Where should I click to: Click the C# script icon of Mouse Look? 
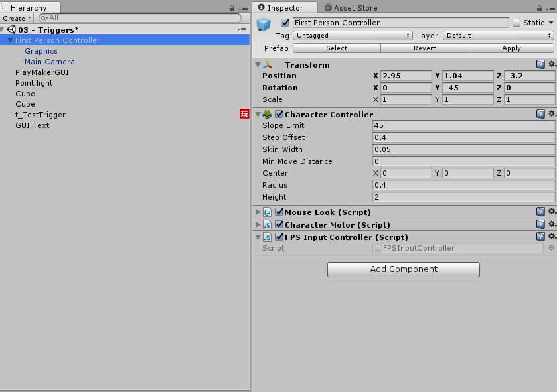tap(267, 212)
